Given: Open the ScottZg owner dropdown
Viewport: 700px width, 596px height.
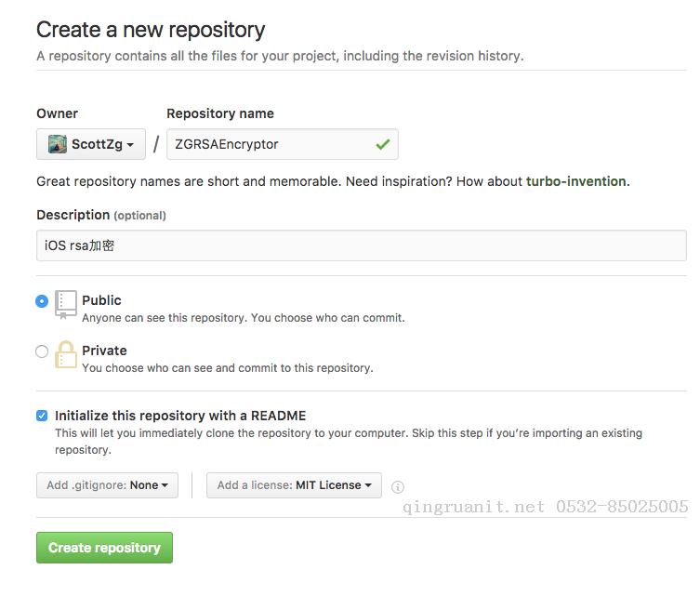Looking at the screenshot, I should (x=91, y=144).
